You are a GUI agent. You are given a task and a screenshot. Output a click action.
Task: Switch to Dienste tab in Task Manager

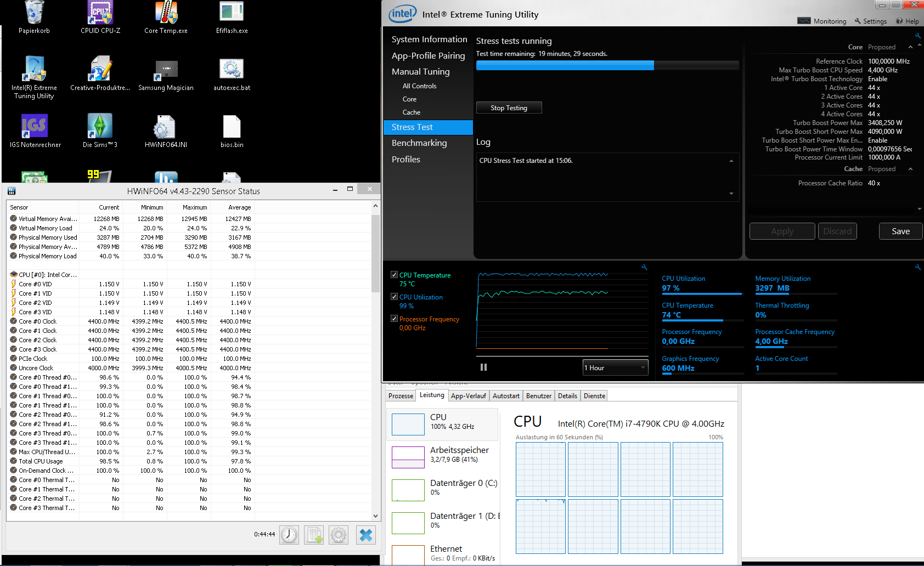point(594,396)
